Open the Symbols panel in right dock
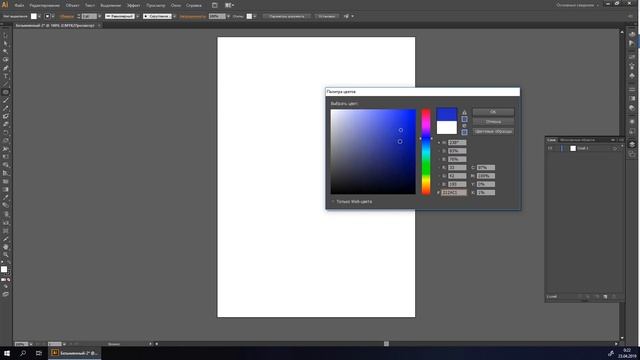Image resolution: width=640 pixels, height=360 pixels. tap(632, 76)
